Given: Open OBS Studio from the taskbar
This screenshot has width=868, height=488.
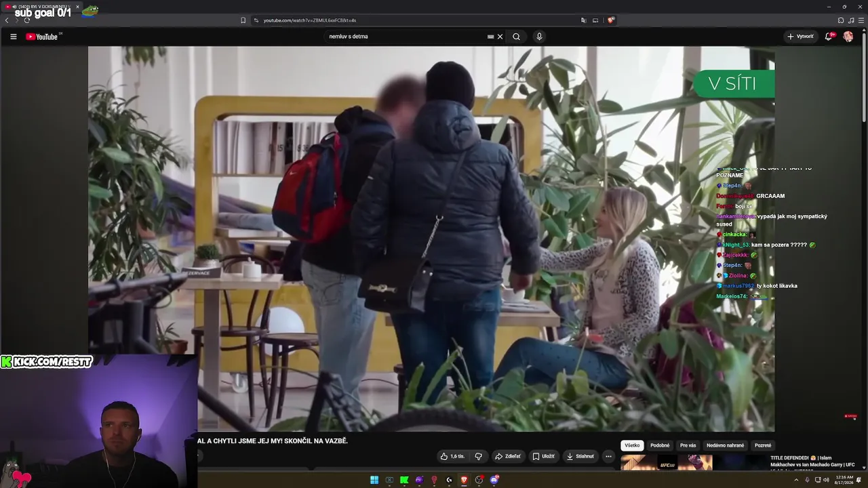Looking at the screenshot, I should point(479,480).
